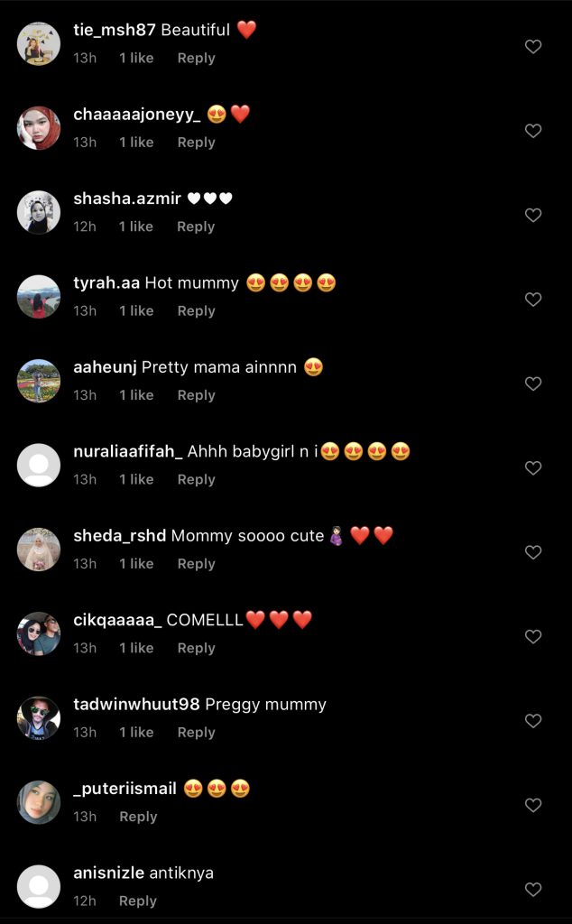Like aaheunj's 'Pretty mama' comment
Viewport: 572px width, 924px height.
tap(533, 383)
